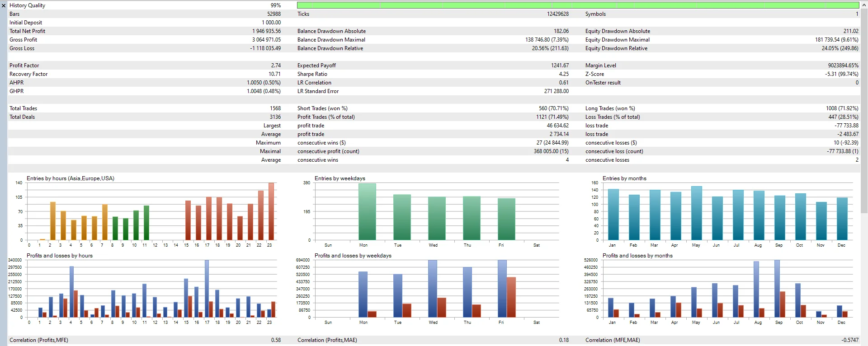Click the "Entries by weekdays" chart title
Viewport: 868px width, 346px height.
tap(340, 178)
